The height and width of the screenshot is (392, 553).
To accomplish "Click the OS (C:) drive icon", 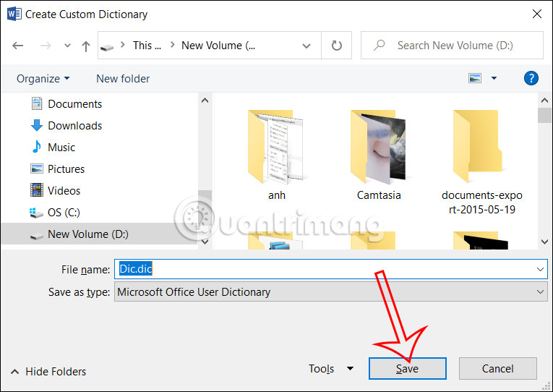I will tap(36, 213).
